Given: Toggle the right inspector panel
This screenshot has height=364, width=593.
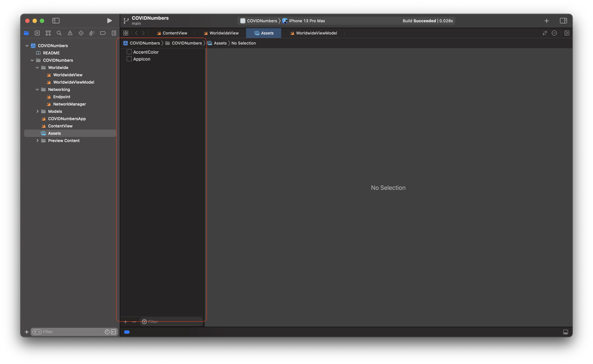Looking at the screenshot, I should pyautogui.click(x=563, y=21).
